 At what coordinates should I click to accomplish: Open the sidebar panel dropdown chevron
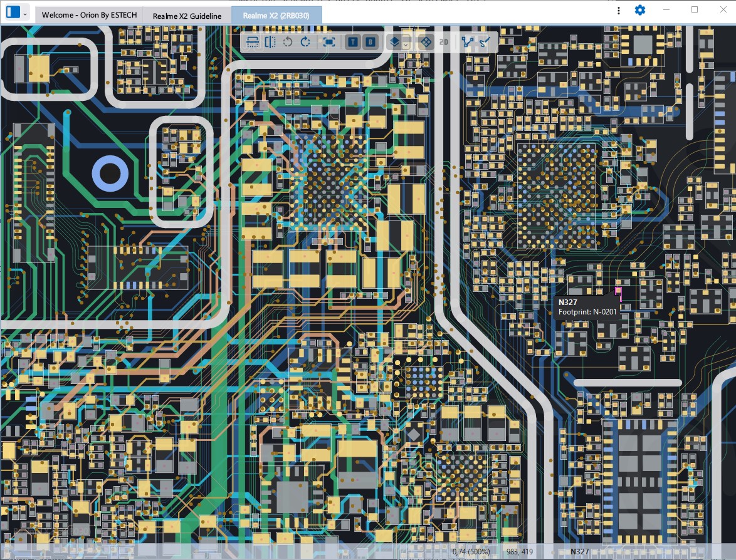[25, 13]
